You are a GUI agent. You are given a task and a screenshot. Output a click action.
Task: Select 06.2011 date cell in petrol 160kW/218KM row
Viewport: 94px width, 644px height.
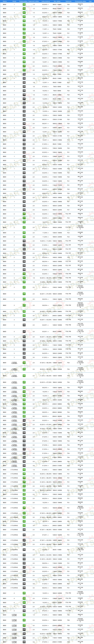45,58
